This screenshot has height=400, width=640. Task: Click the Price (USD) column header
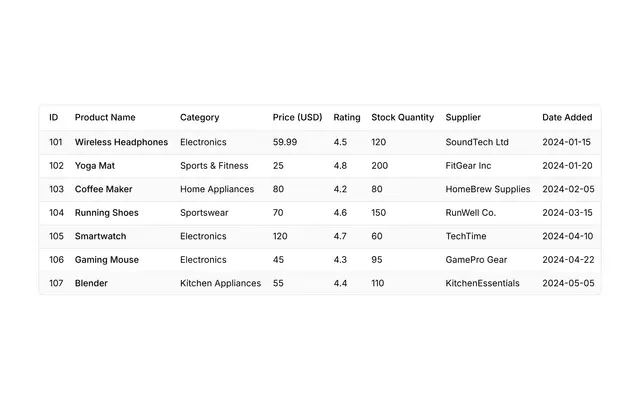[297, 118]
